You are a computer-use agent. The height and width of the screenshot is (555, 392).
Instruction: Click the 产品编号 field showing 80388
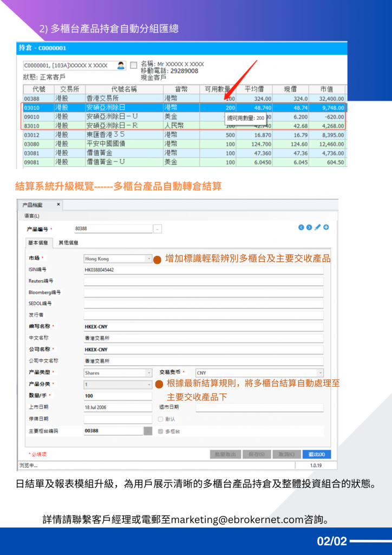tap(113, 229)
